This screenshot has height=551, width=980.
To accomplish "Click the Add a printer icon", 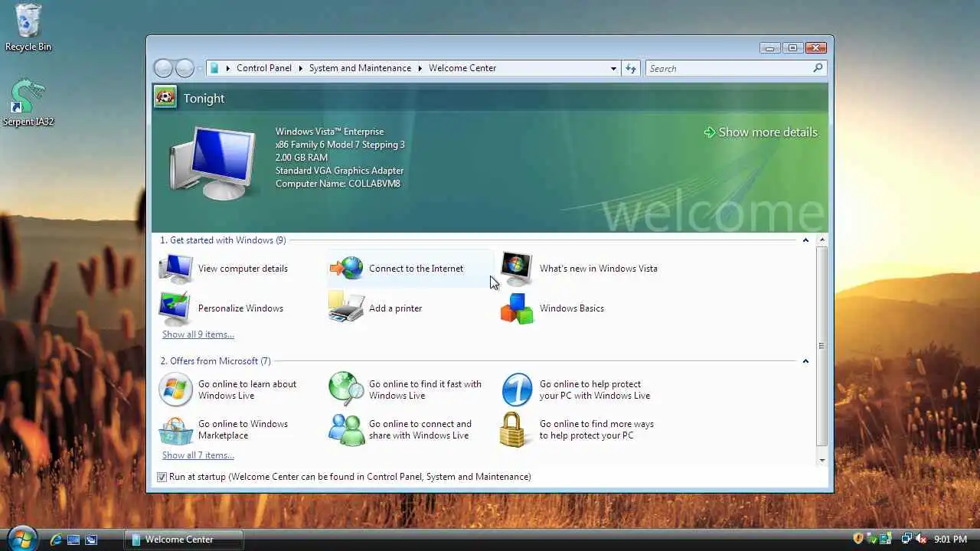I will tap(346, 308).
